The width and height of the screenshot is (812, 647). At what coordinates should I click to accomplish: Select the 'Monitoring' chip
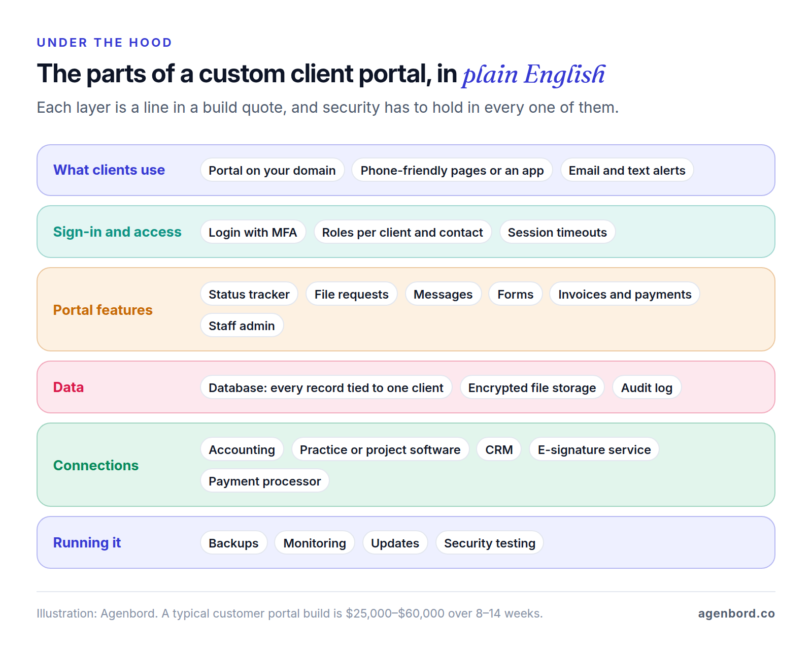pyautogui.click(x=315, y=543)
